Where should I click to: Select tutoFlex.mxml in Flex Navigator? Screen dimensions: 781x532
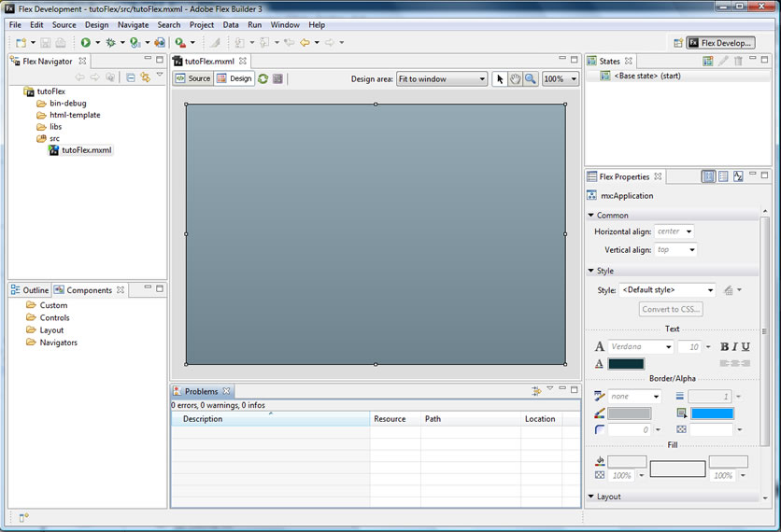[x=86, y=150]
